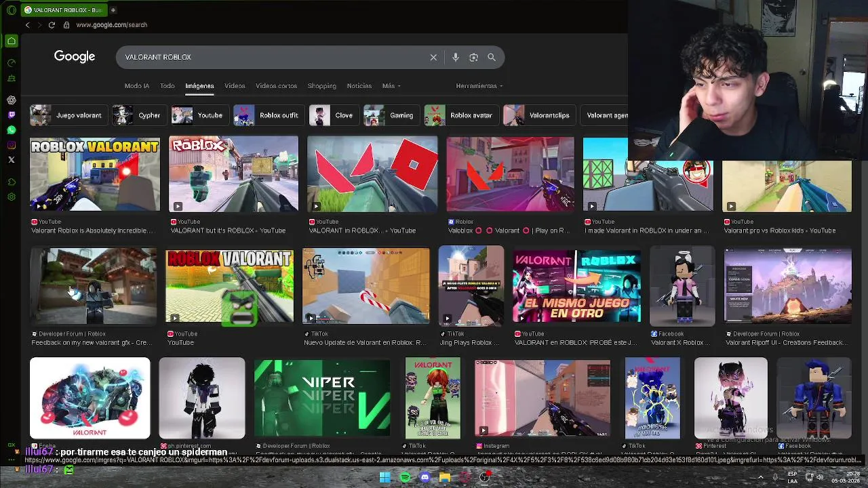Select the VALORANT ROBLOX browser tab
Viewport: 868px width, 488px height.
pos(64,10)
